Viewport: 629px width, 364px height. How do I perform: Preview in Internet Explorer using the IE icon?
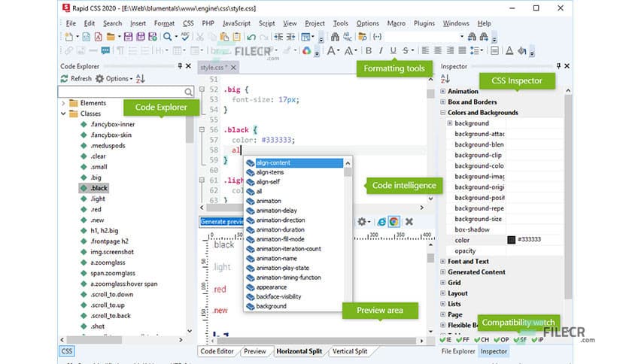[381, 222]
